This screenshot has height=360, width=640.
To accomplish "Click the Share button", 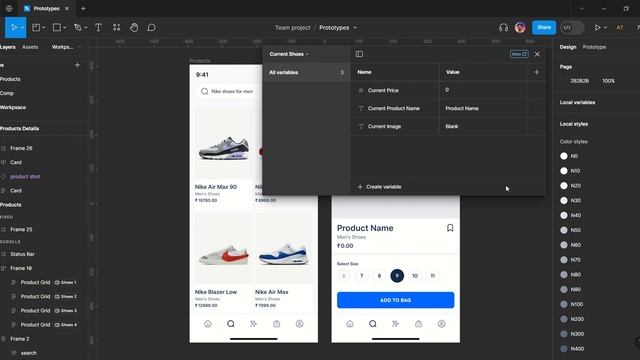I will [544, 27].
